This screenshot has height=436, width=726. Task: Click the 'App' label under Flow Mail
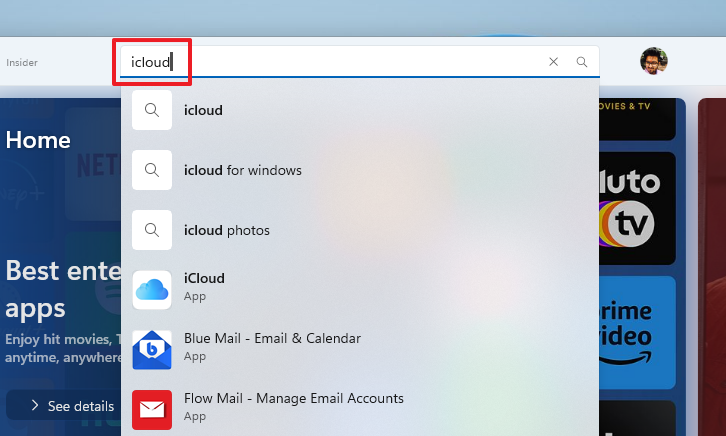(194, 417)
